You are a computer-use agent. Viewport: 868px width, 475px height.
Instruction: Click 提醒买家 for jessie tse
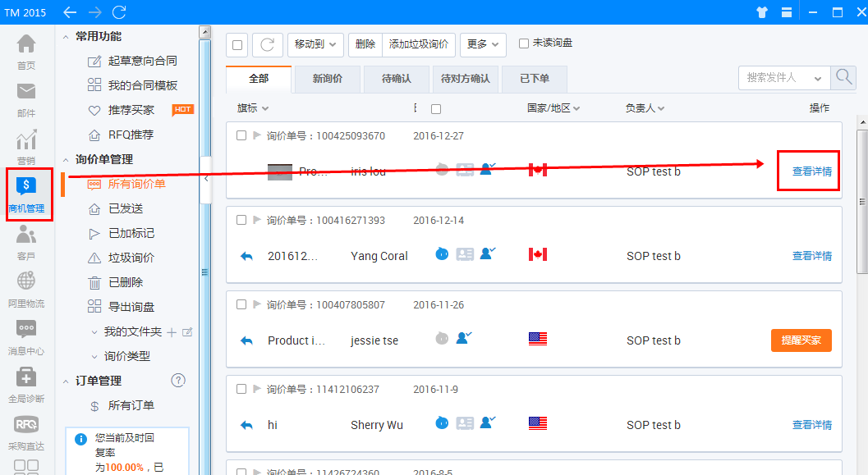[x=801, y=340]
